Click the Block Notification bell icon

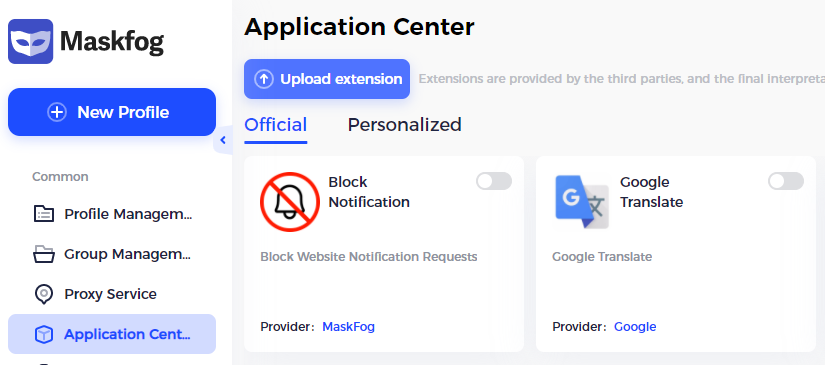290,202
